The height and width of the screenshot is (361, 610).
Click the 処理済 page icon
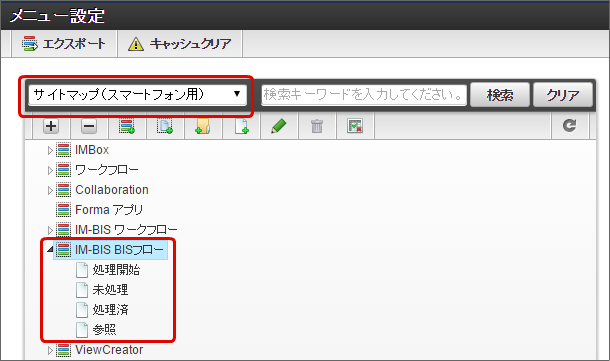pos(82,310)
